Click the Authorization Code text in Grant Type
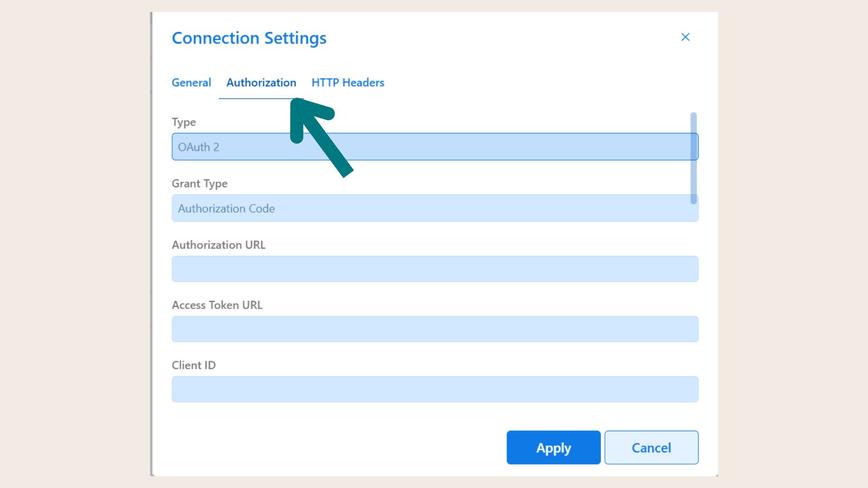 pyautogui.click(x=226, y=208)
